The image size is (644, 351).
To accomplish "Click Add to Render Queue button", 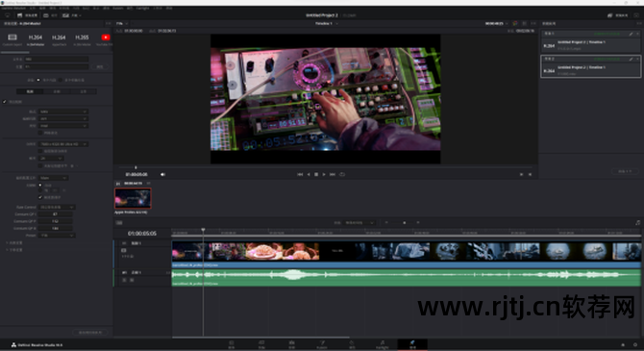I will [90, 332].
